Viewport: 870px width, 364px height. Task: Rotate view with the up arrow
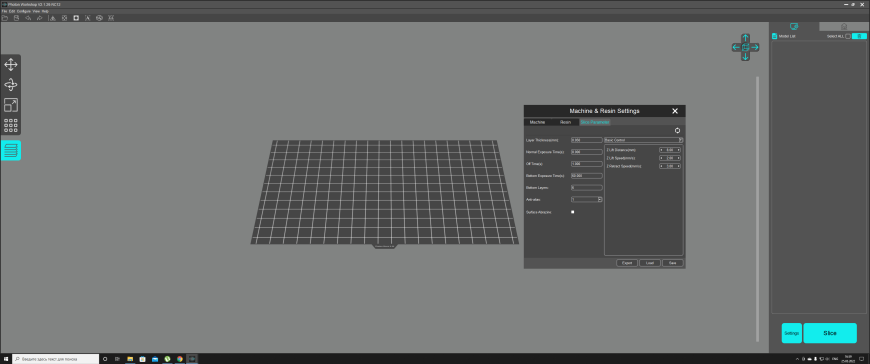point(745,38)
